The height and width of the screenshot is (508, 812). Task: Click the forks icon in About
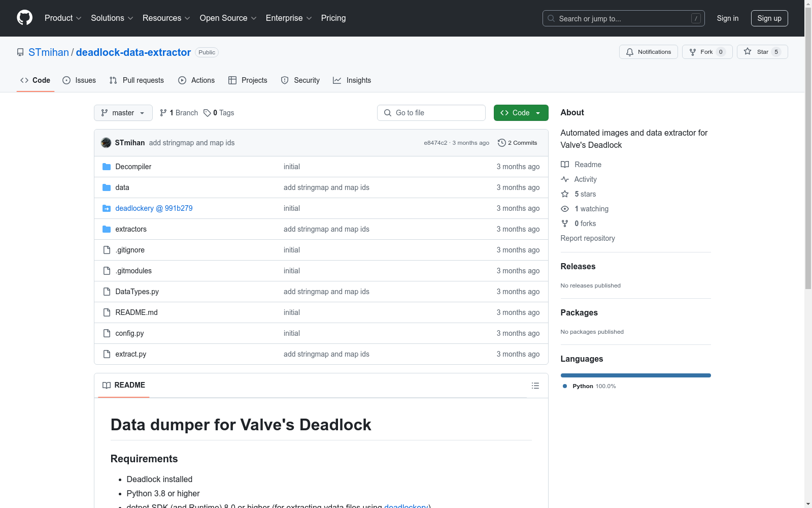tap(565, 224)
